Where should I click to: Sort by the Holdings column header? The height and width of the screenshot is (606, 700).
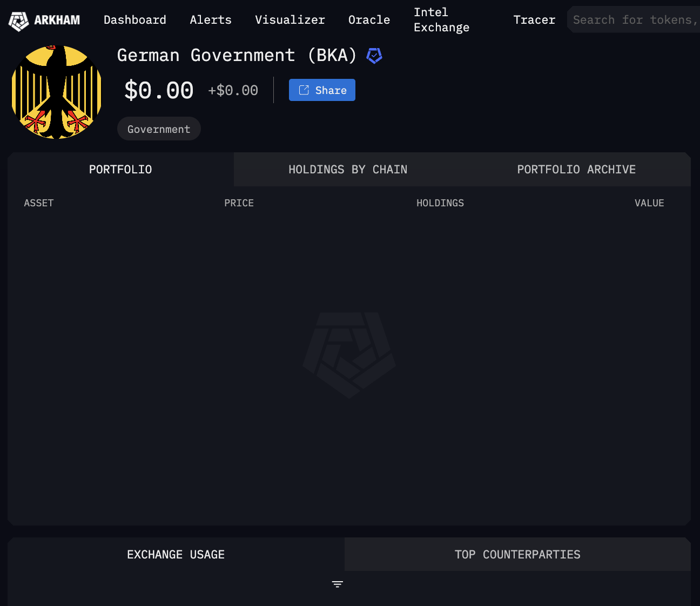tap(440, 203)
